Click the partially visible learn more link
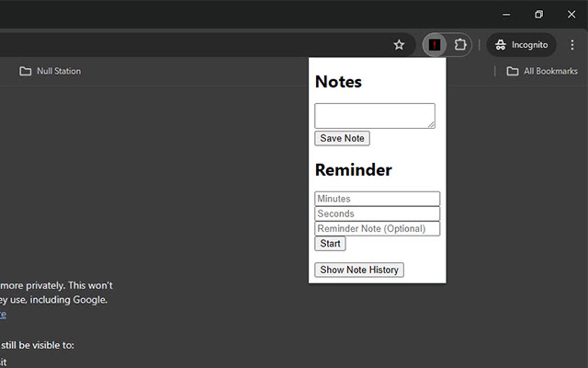The width and height of the screenshot is (588, 368). [2, 314]
